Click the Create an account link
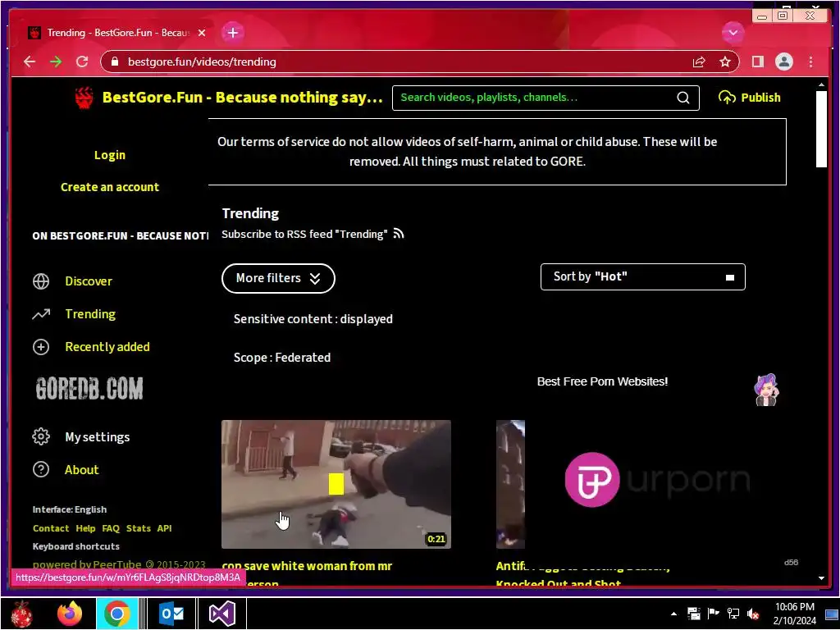 tap(110, 187)
